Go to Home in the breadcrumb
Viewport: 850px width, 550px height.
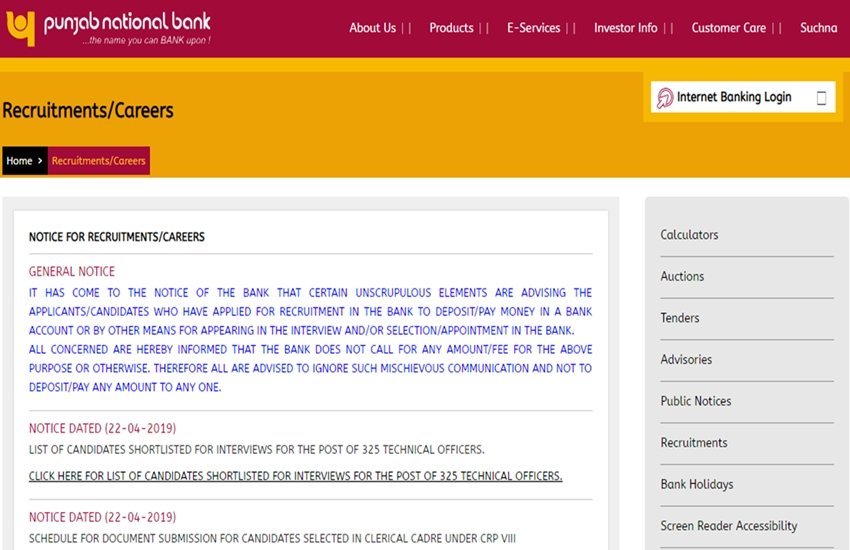tap(19, 161)
